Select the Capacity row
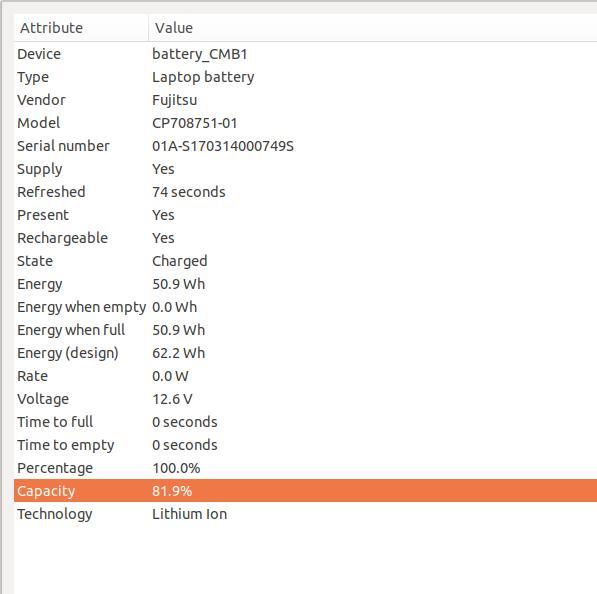Screen dimensions: 597x594 [x=305, y=490]
